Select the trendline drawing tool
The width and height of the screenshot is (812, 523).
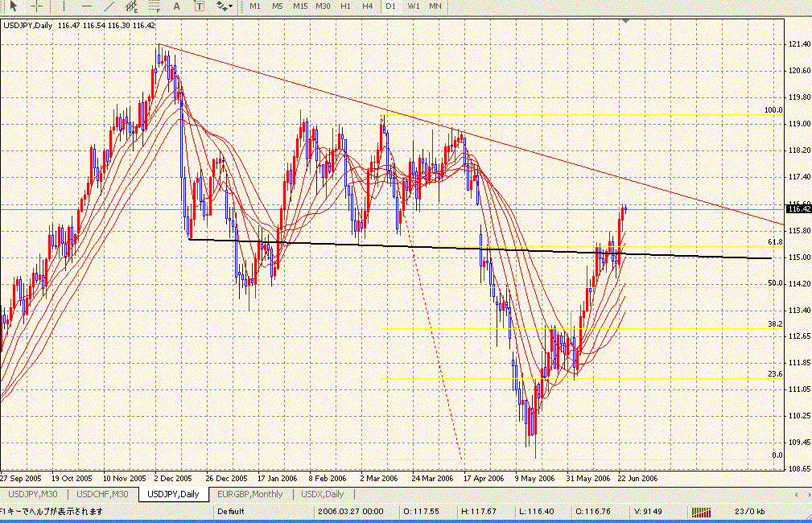point(108,6)
